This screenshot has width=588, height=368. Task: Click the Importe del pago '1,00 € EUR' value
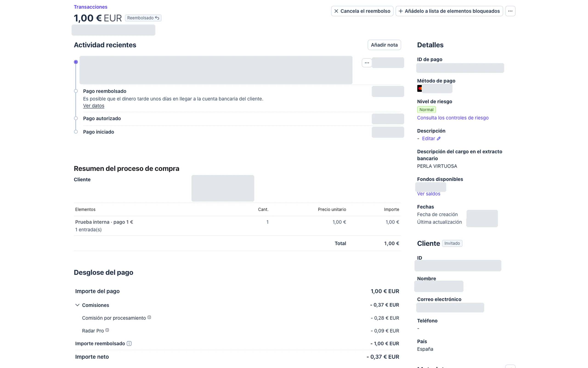pyautogui.click(x=385, y=291)
